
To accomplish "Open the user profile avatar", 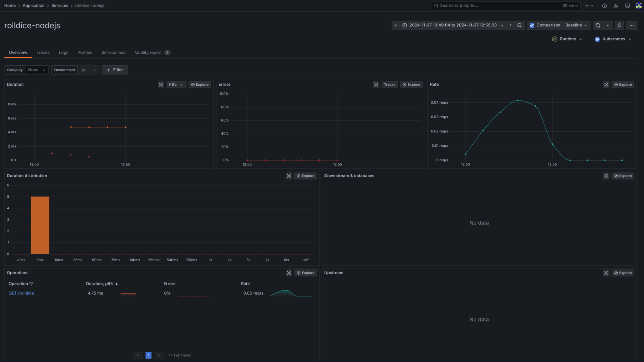I will 639,6.
